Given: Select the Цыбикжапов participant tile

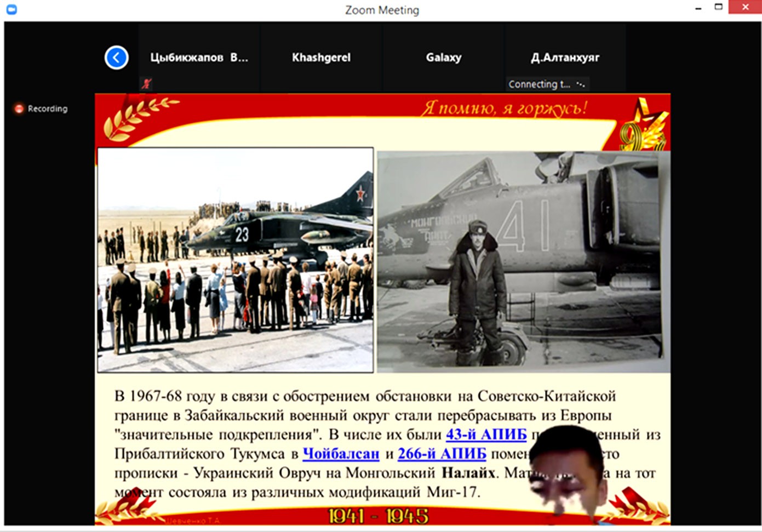Looking at the screenshot, I should click(199, 58).
